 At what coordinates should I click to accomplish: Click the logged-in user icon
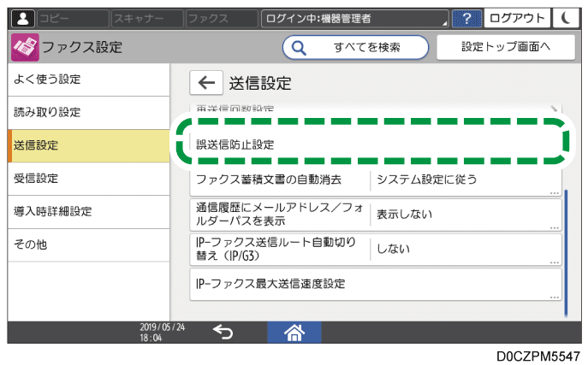pos(23,18)
